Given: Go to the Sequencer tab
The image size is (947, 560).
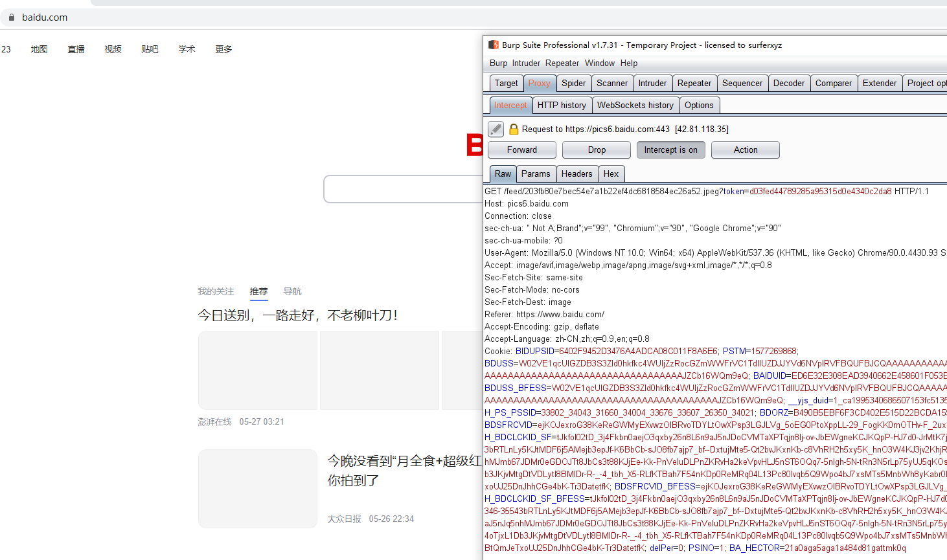Looking at the screenshot, I should [742, 84].
